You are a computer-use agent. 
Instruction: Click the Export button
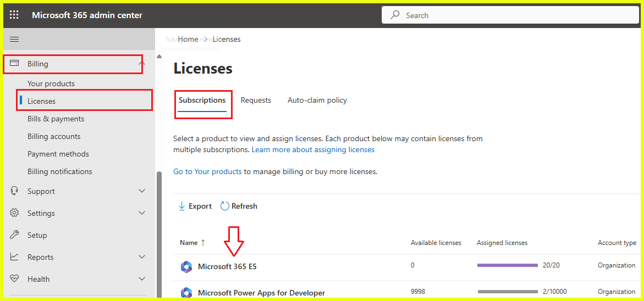(x=195, y=206)
